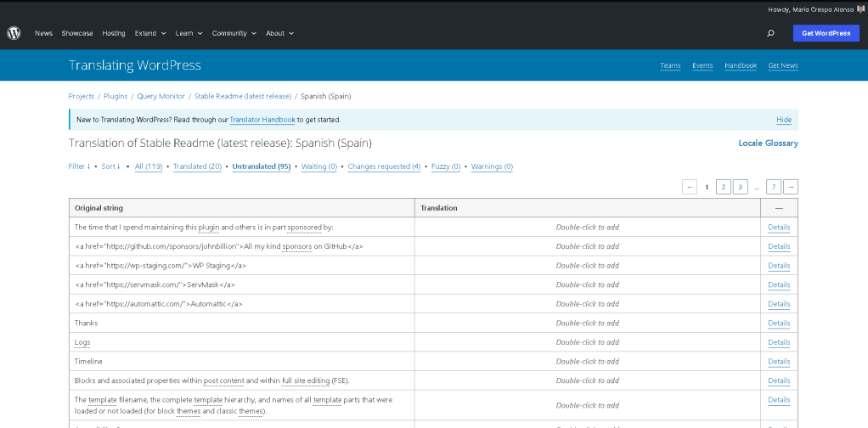868x428 pixels.
Task: Go to next page arrow in pagination
Action: point(791,187)
